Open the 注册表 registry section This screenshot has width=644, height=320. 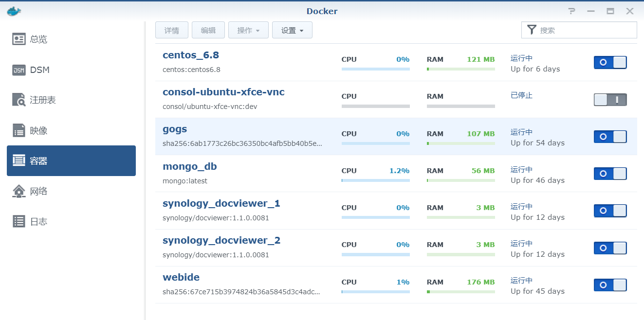71,100
